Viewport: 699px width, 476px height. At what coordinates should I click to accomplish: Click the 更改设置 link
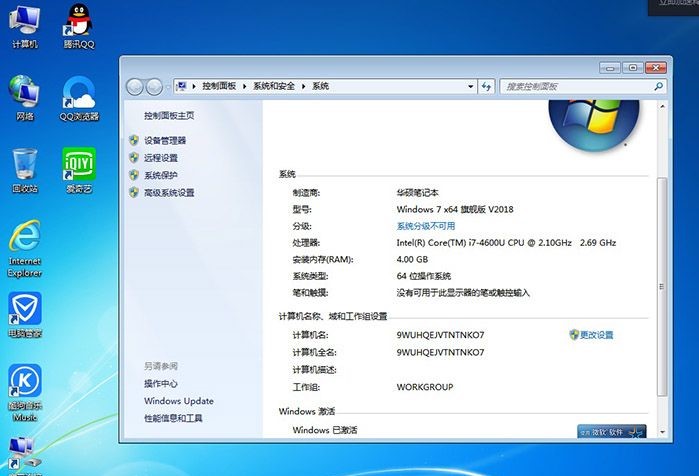tap(596, 335)
